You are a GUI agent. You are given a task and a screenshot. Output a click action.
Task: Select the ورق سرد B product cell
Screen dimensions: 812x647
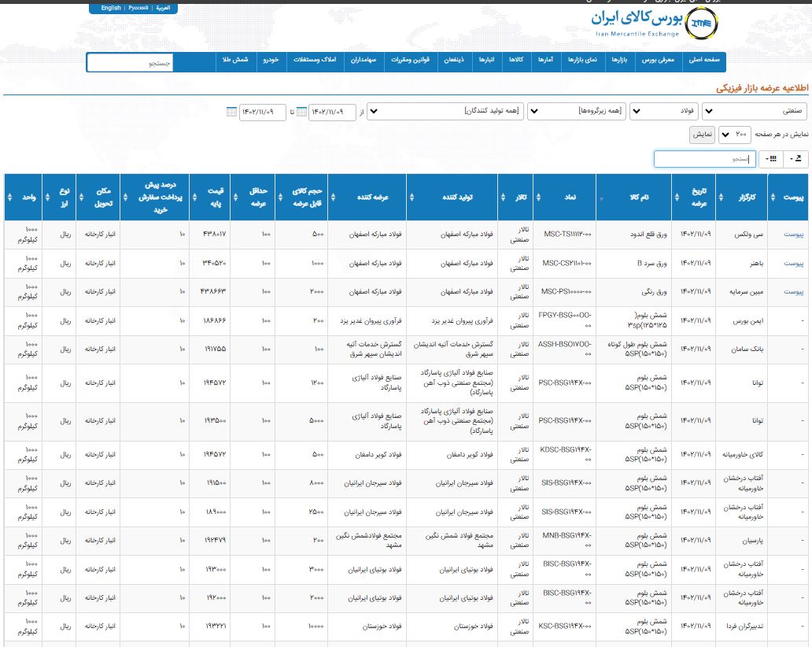click(x=634, y=264)
